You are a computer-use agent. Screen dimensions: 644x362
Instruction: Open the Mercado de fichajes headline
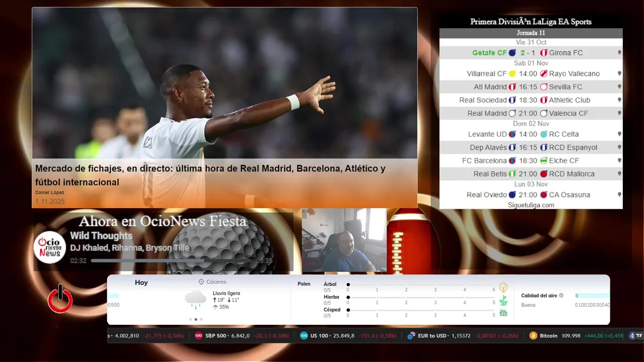(x=210, y=175)
